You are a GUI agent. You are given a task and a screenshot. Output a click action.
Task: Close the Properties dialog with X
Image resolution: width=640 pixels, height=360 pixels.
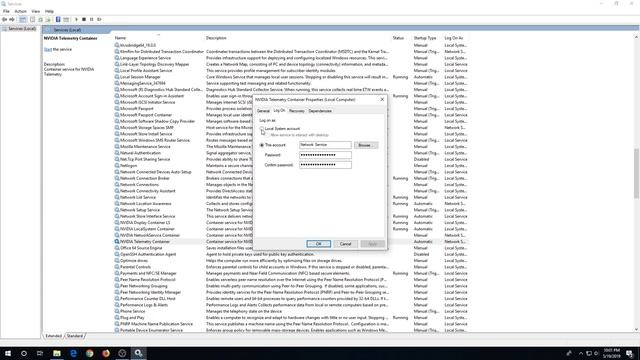tap(382, 99)
